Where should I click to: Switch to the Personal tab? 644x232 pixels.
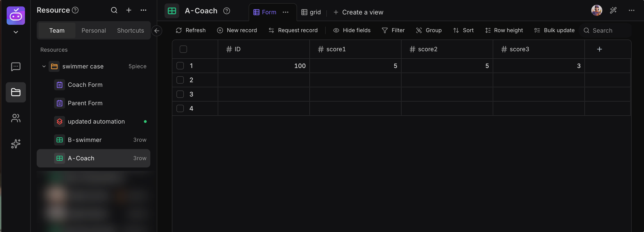coord(94,31)
